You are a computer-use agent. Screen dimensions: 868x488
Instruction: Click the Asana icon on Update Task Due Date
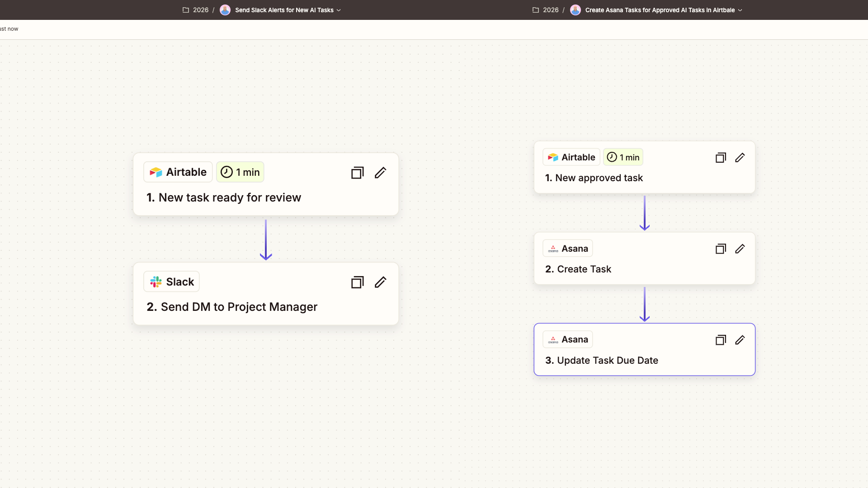point(553,339)
